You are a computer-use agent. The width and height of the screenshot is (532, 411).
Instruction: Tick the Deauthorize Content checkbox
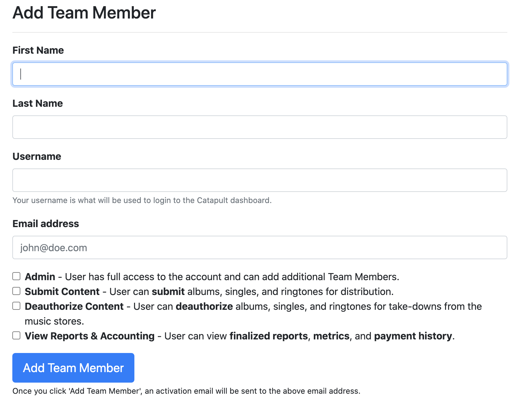pyautogui.click(x=16, y=306)
